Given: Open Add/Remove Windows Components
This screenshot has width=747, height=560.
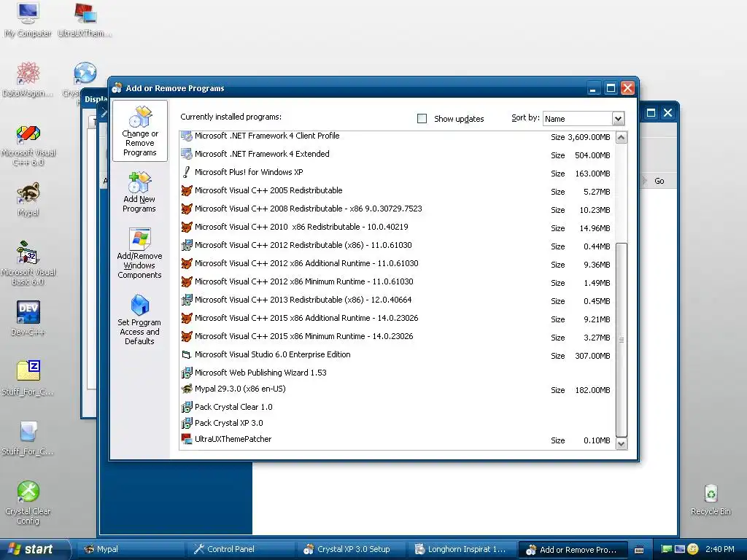Looking at the screenshot, I should (x=139, y=253).
